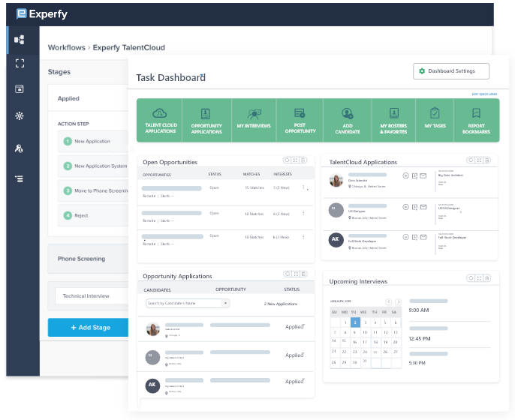The height and width of the screenshot is (420, 515).
Task: Delete the Opportunity Applications widget
Action: (304, 274)
